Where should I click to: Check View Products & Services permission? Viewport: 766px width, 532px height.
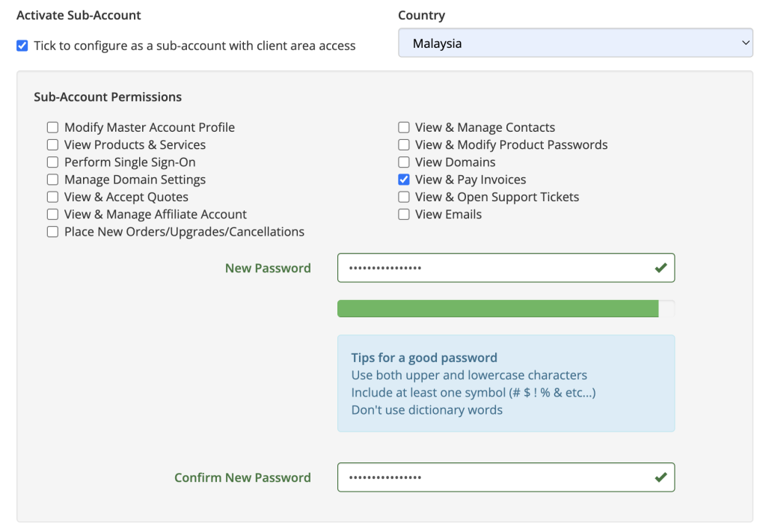[x=53, y=145]
